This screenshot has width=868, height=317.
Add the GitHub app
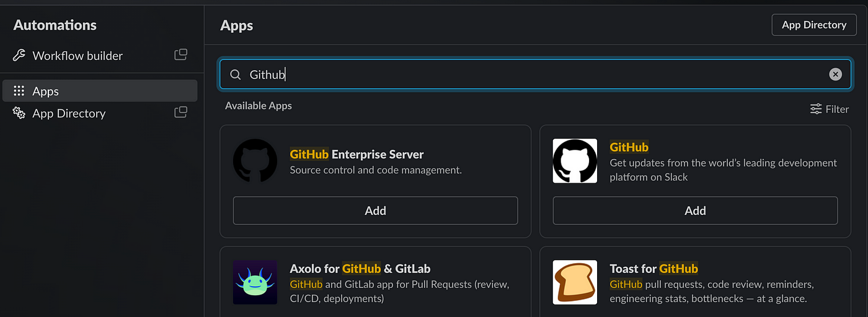(x=695, y=211)
